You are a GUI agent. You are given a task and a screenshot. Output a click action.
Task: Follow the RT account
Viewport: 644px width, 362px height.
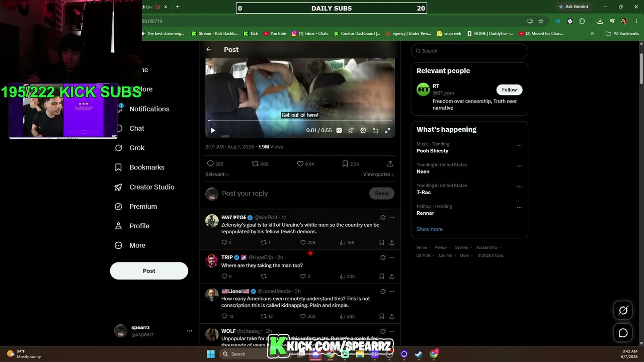509,90
